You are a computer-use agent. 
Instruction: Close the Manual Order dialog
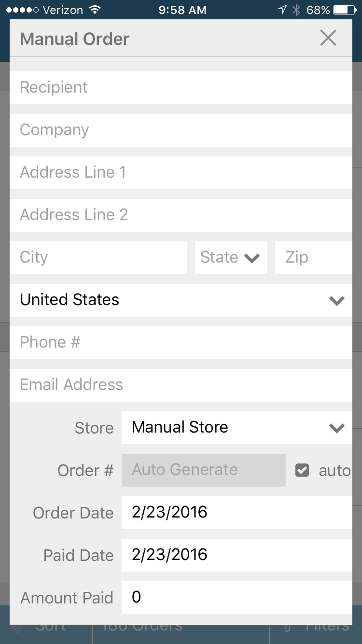click(x=328, y=38)
